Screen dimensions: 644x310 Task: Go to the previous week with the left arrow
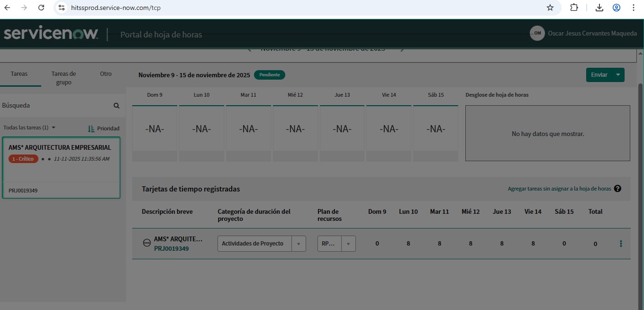(249, 48)
